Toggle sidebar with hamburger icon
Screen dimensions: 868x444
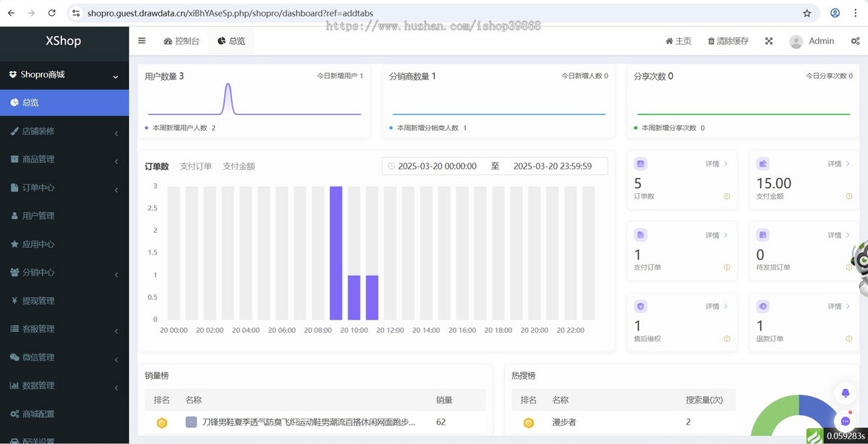coord(142,40)
